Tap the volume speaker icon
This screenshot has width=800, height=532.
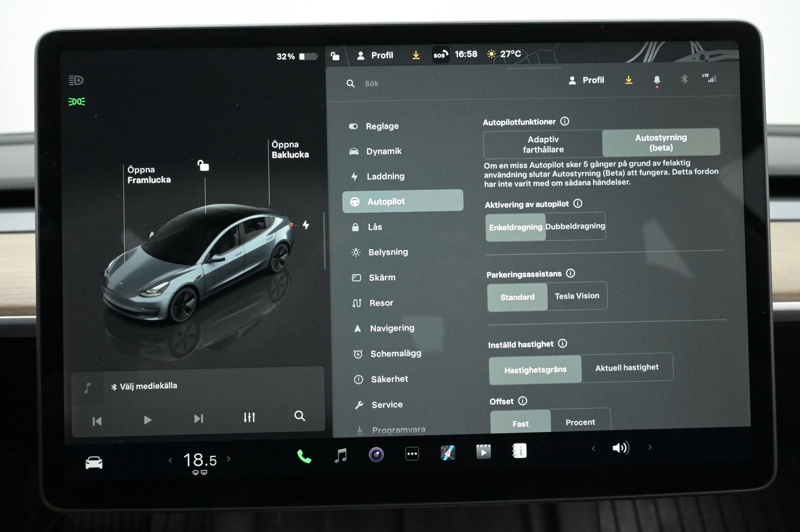621,448
